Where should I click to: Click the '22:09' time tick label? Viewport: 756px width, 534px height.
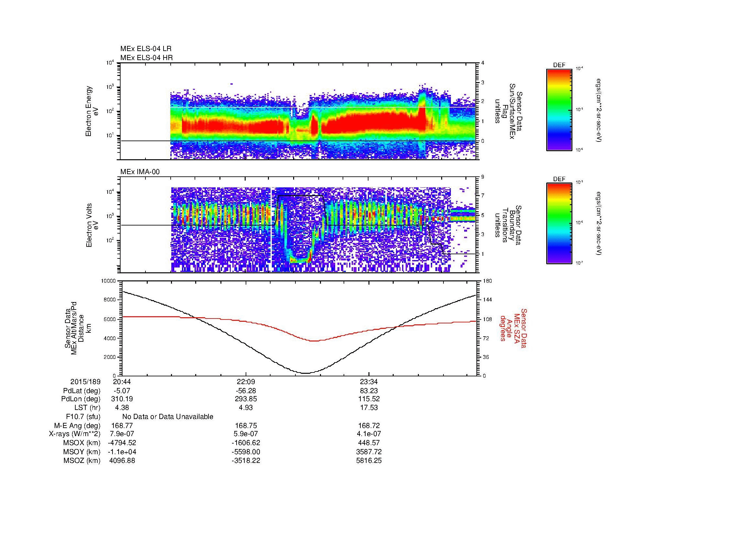pyautogui.click(x=246, y=382)
